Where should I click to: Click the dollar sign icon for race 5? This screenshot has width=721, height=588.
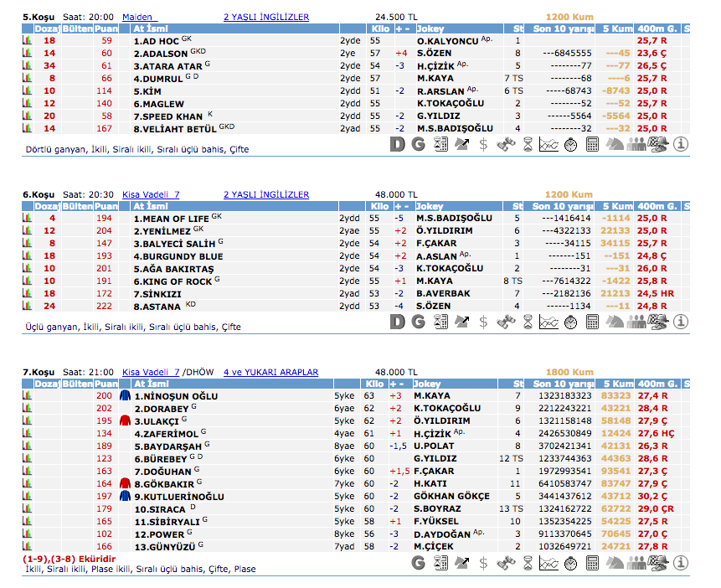[483, 145]
